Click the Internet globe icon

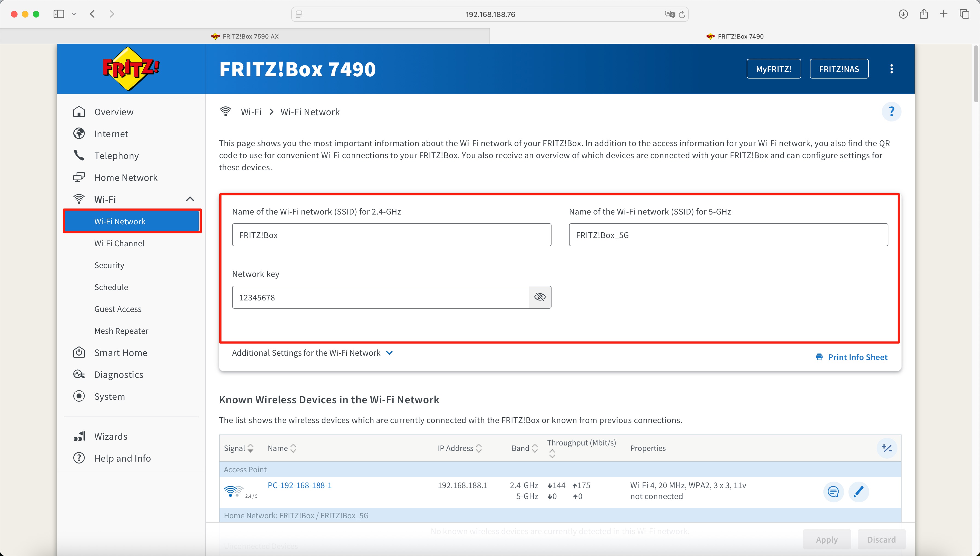click(79, 134)
